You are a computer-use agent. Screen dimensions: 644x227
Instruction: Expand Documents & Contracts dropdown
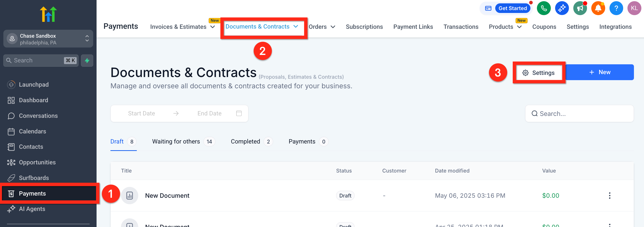coord(261,27)
